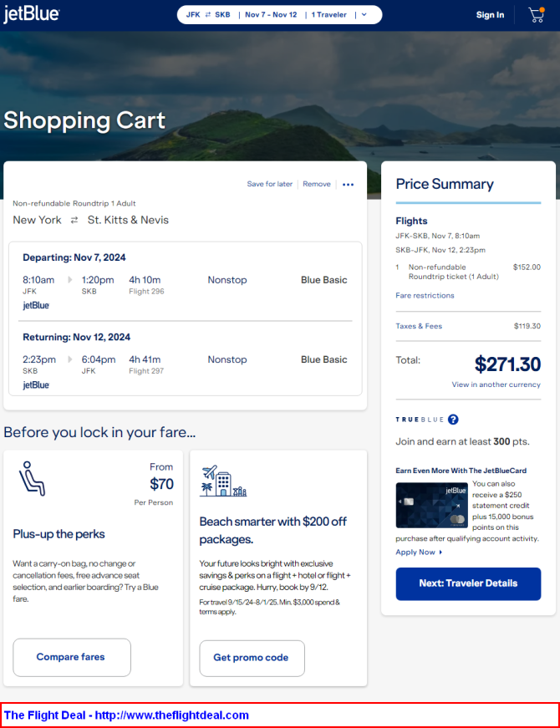Image resolution: width=560 pixels, height=728 pixels.
Task: Click the Compare fares button
Action: [72, 657]
